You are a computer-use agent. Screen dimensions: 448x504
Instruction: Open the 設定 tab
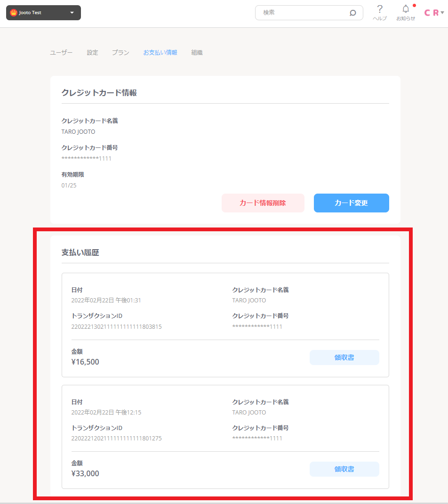[93, 53]
